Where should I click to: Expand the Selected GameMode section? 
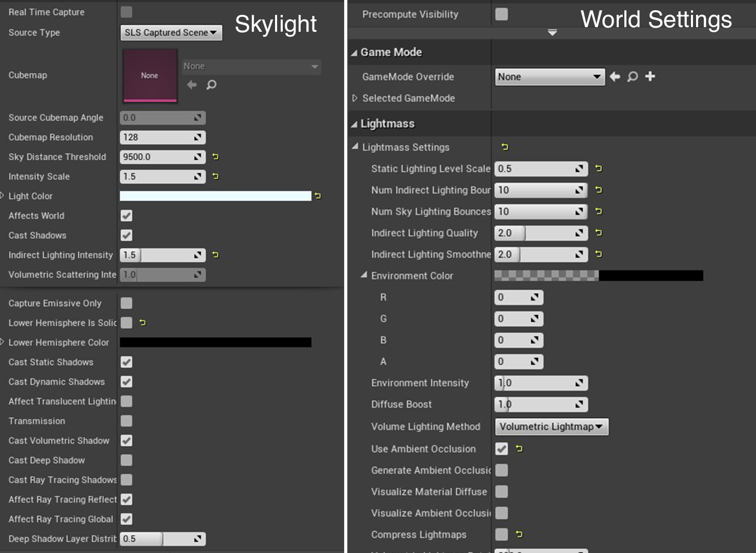(x=354, y=98)
